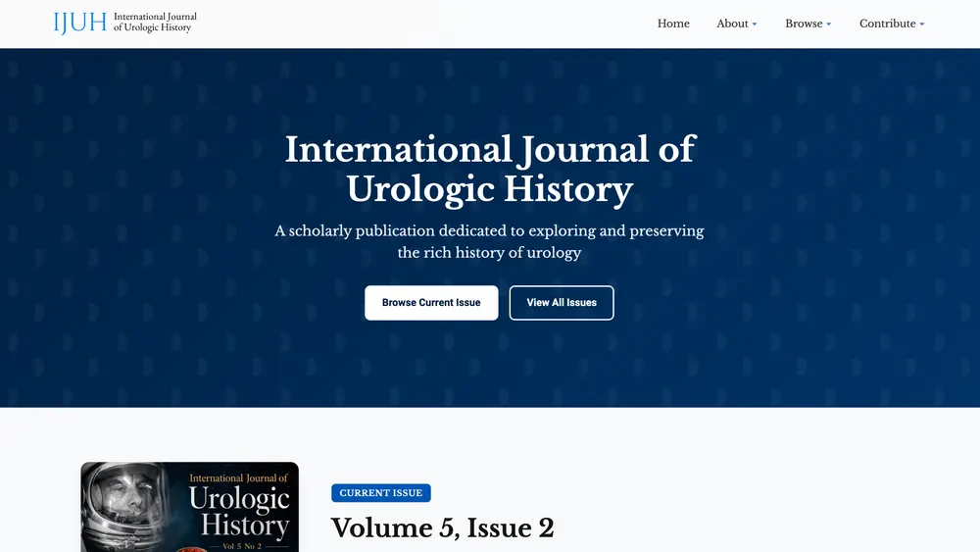Click empty navy area of hero banner
980x552 pixels.
coord(156,219)
